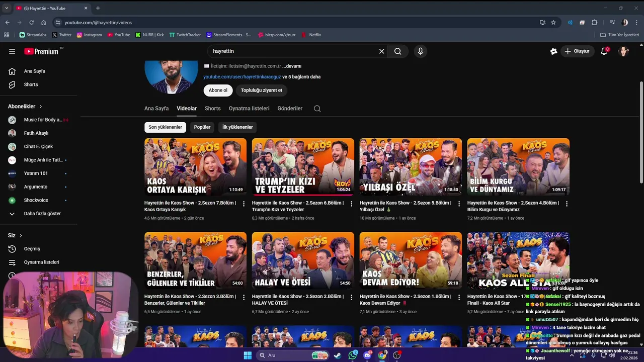The image size is (644, 362).
Task: Open Steam from the taskbar
Action: tap(337, 355)
